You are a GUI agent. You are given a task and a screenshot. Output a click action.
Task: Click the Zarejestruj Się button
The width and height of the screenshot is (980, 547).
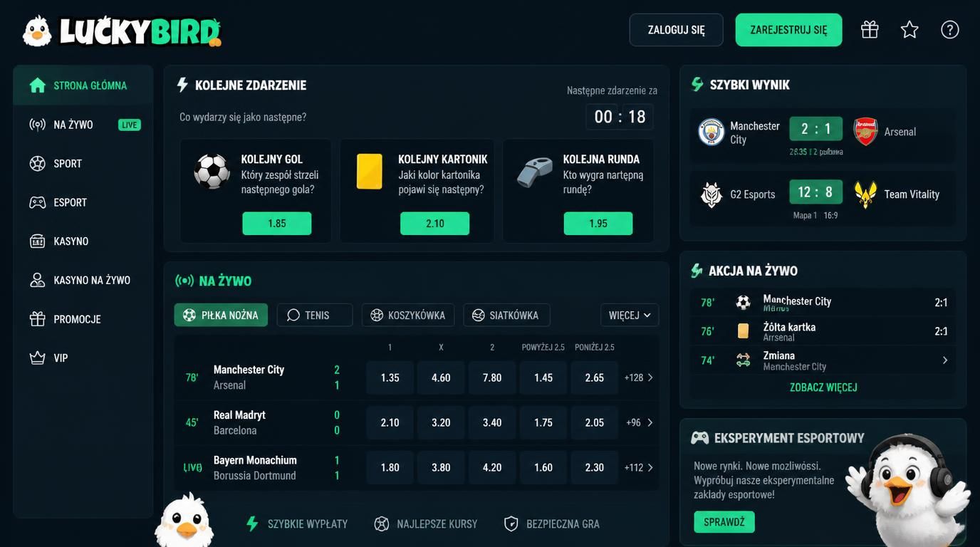(x=788, y=30)
